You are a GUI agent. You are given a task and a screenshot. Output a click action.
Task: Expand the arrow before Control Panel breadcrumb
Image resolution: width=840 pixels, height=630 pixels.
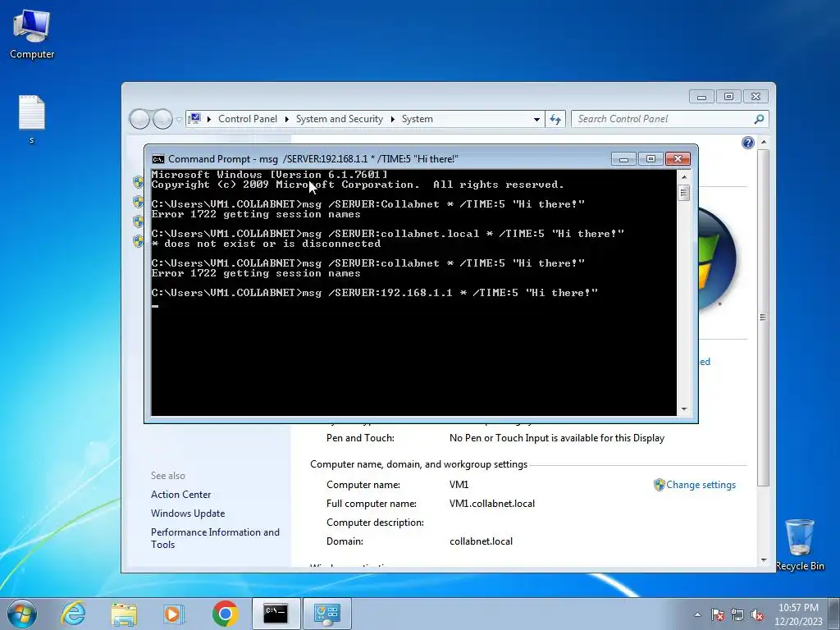point(209,119)
